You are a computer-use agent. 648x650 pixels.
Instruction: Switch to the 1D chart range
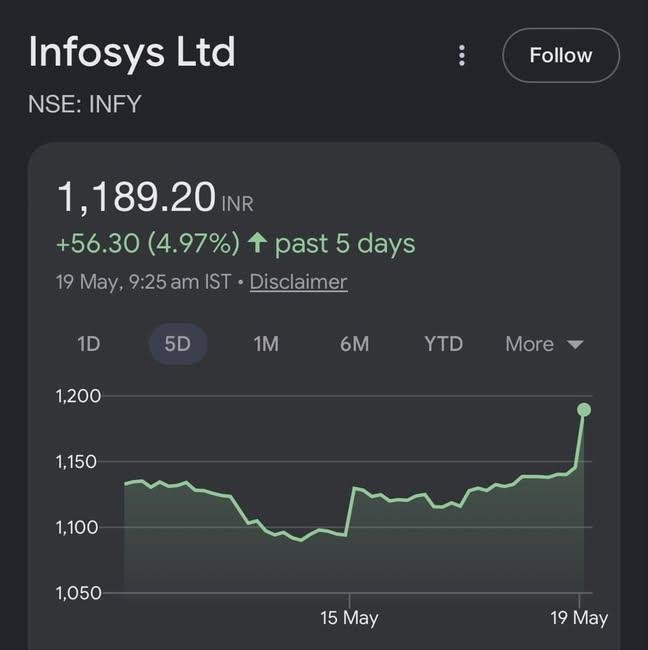pos(89,344)
